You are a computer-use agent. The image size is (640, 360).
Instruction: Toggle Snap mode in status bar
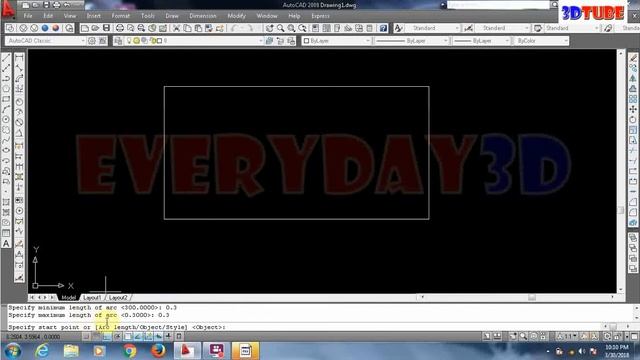pyautogui.click(x=86, y=336)
